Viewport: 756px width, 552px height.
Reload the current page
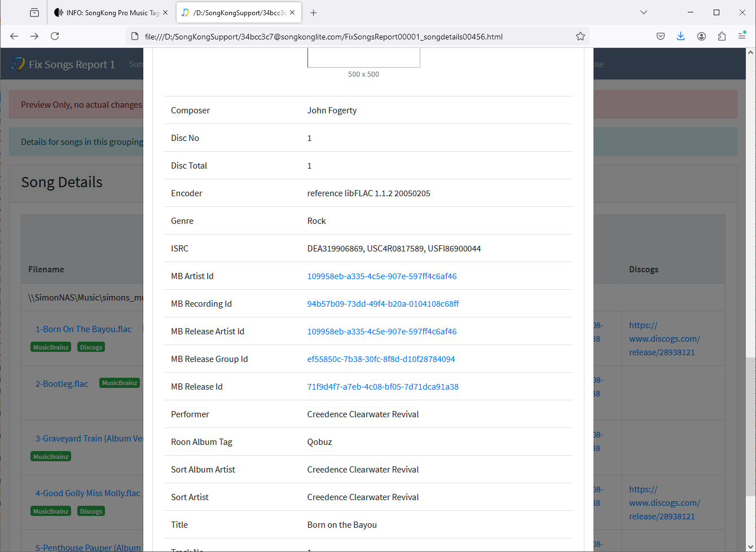tap(55, 36)
